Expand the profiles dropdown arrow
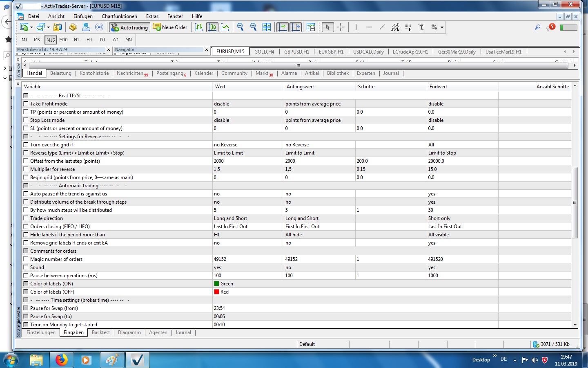Viewport: 588px width, 368px height. click(48, 27)
